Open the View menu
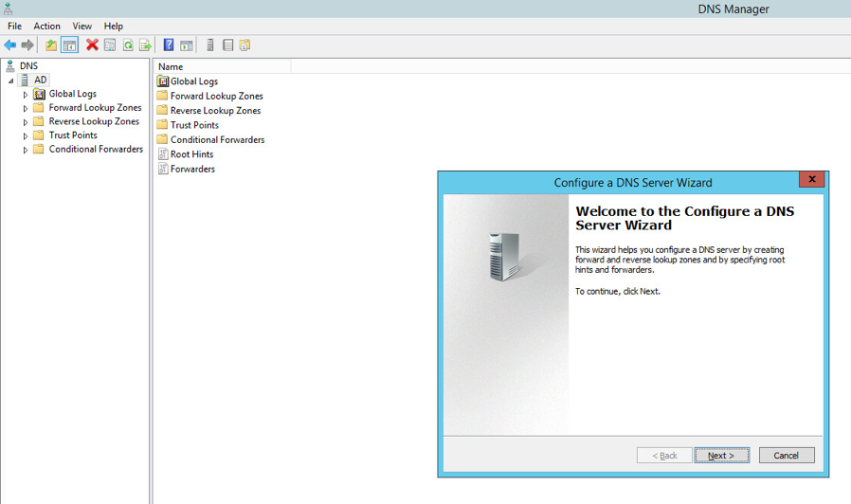The width and height of the screenshot is (851, 504). tap(82, 27)
